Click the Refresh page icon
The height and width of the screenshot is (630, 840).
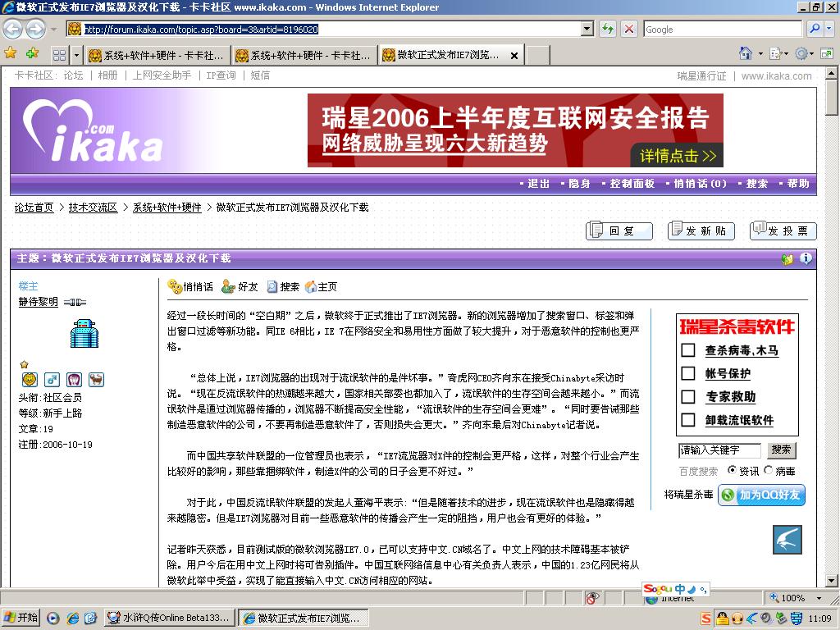608,29
